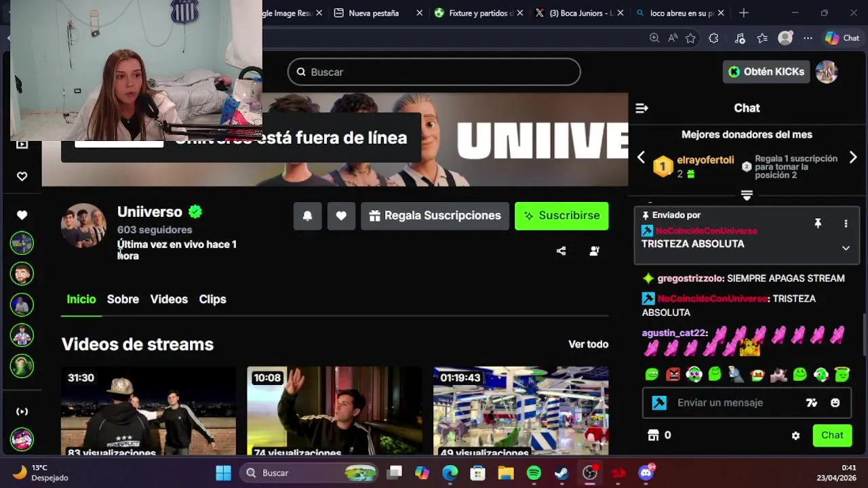The image size is (868, 488).
Task: Open the green hooded avatar channel in sidebar
Action: (22, 366)
